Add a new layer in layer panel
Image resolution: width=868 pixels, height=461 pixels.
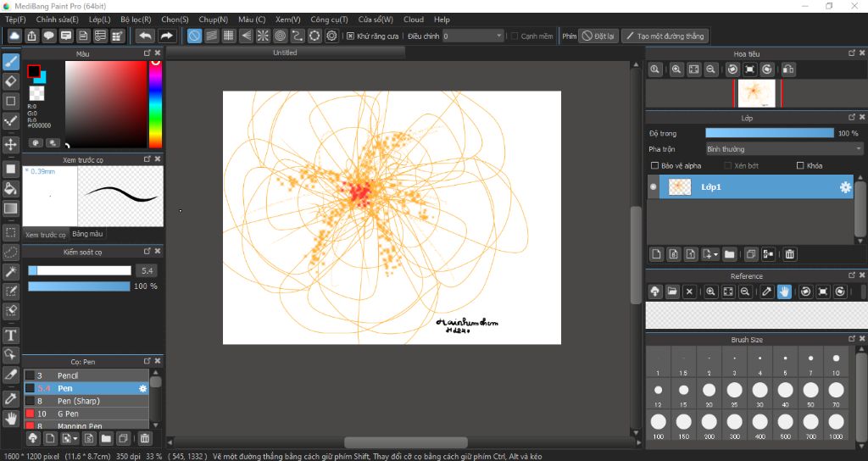pyautogui.click(x=657, y=254)
